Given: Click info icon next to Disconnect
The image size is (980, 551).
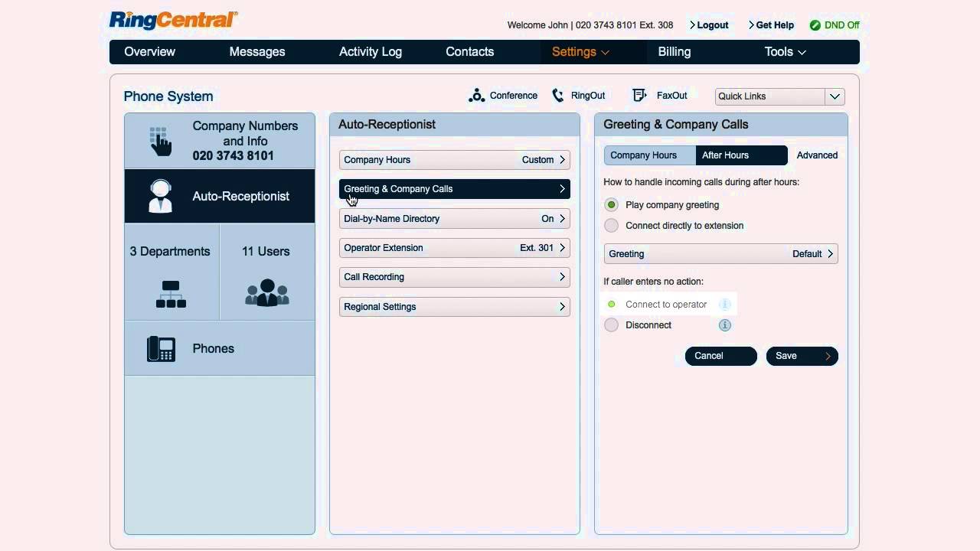Looking at the screenshot, I should [x=725, y=325].
